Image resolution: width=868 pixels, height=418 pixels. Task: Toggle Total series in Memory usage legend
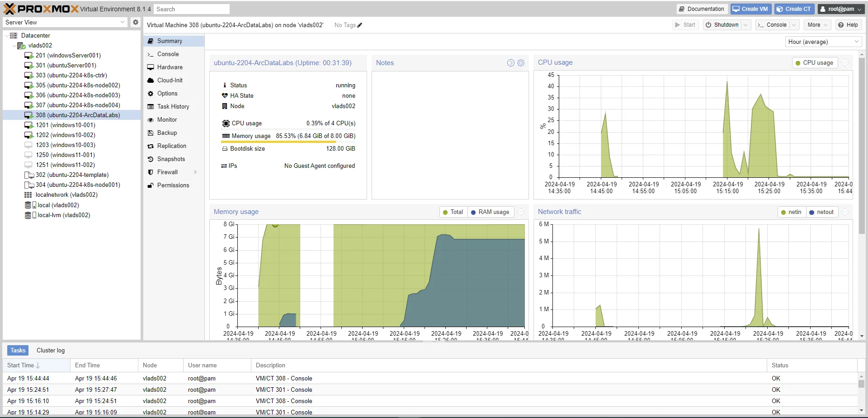point(453,212)
